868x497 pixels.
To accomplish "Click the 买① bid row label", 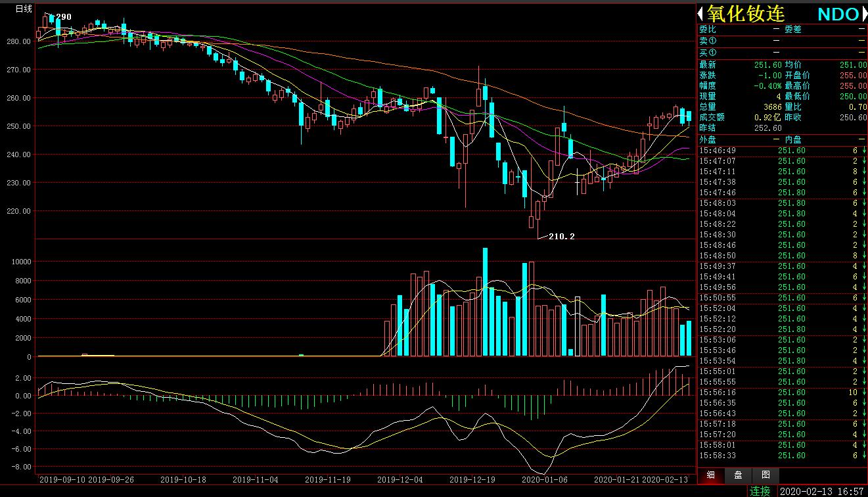I will tap(708, 53).
